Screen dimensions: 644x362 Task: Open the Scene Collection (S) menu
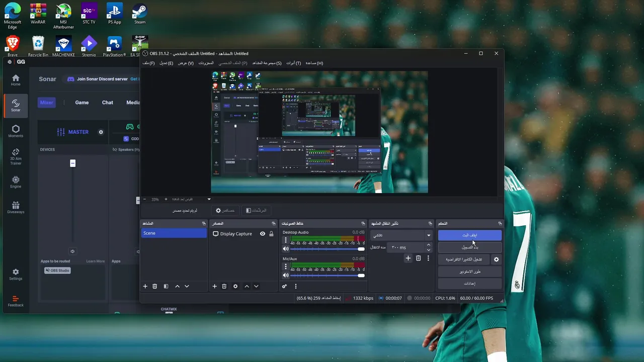coord(267,63)
